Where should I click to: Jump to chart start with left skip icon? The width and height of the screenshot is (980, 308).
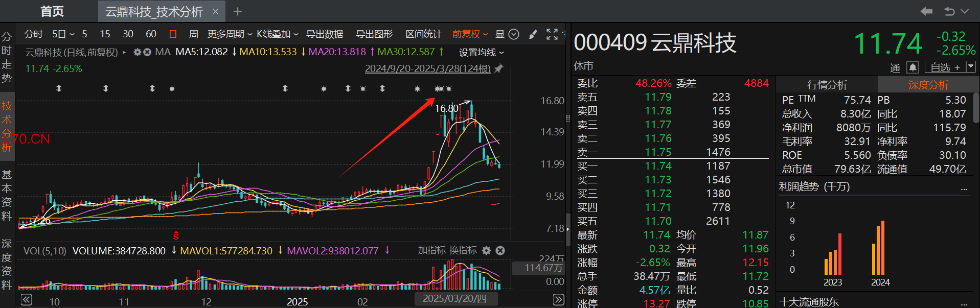[27, 300]
